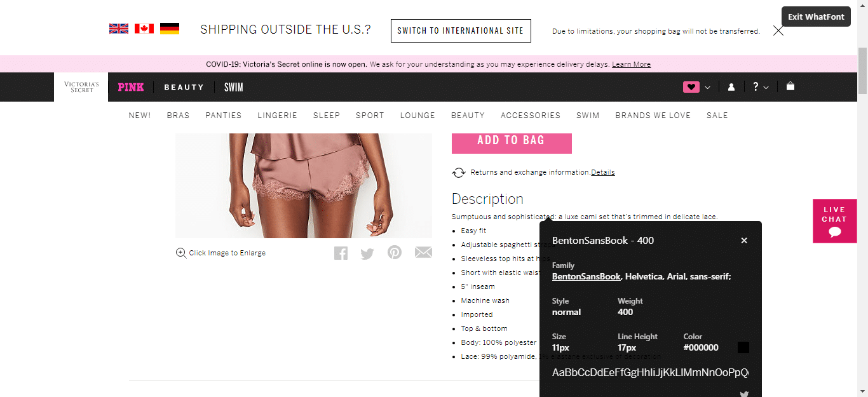Viewport: 868px width, 397px height.
Task: Select the German flag icon
Action: tap(170, 29)
